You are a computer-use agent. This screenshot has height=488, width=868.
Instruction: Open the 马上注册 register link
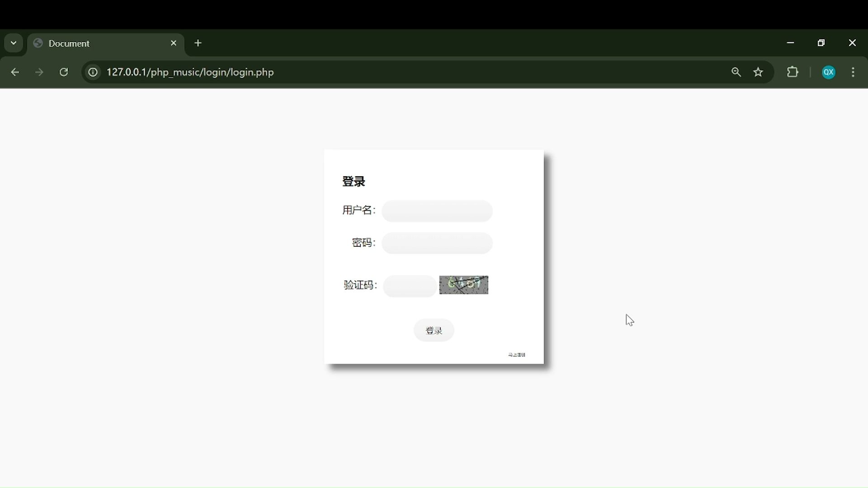pyautogui.click(x=517, y=355)
